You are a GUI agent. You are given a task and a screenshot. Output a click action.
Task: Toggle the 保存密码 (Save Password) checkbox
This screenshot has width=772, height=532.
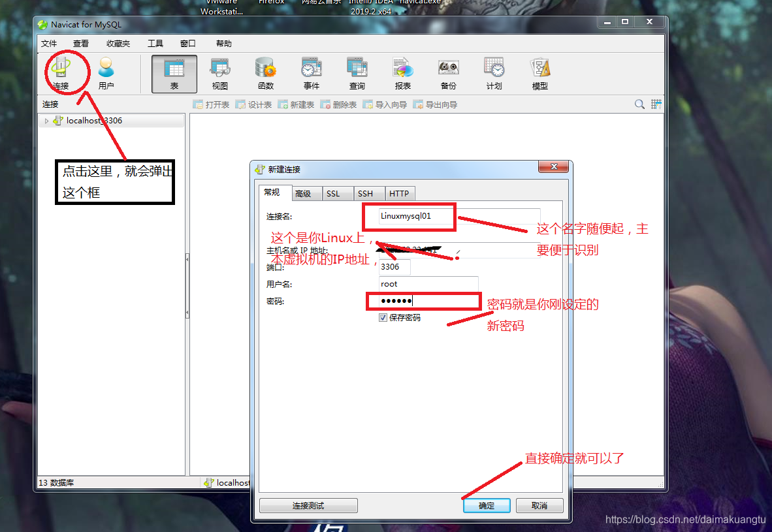tap(383, 318)
